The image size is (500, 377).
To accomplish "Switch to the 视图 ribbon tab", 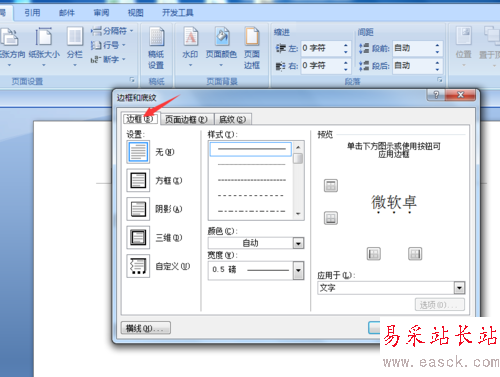I will 136,13.
